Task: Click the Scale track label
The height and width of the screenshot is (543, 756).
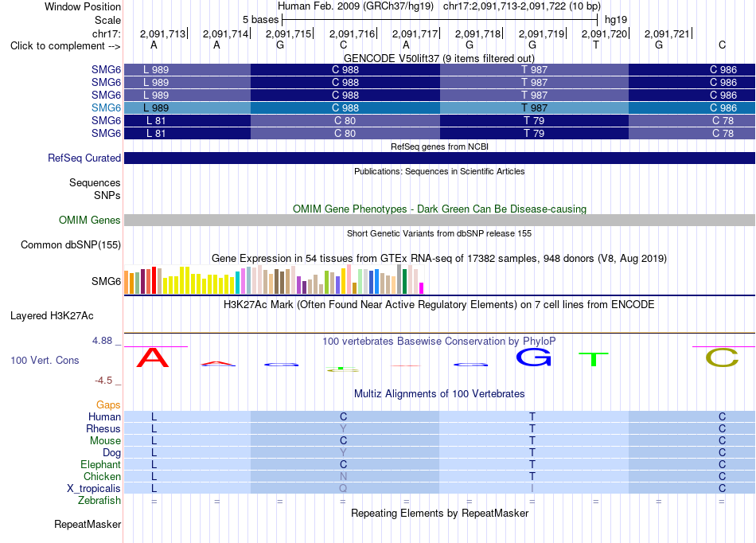Action: tap(107, 20)
